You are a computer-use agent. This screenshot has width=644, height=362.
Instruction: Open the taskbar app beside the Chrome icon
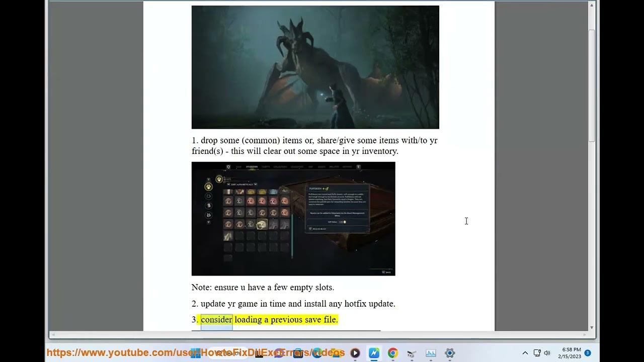click(412, 353)
